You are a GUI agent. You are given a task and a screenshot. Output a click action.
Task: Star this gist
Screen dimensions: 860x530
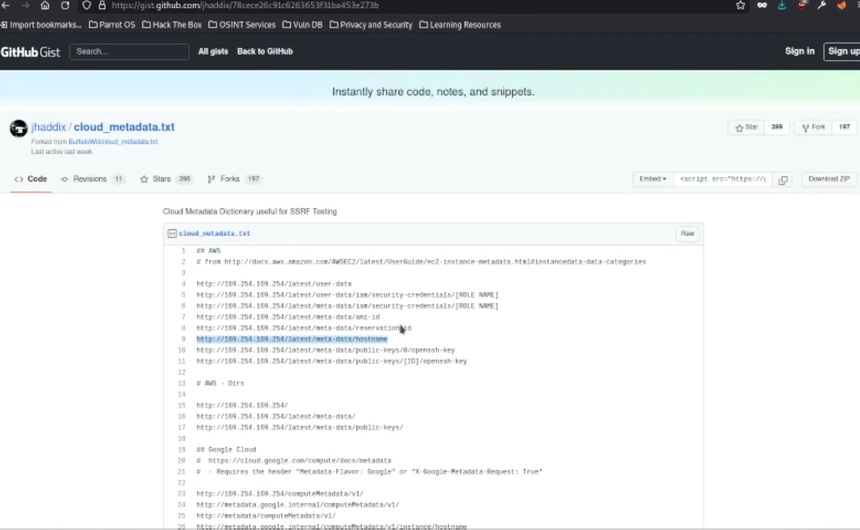coord(747,128)
